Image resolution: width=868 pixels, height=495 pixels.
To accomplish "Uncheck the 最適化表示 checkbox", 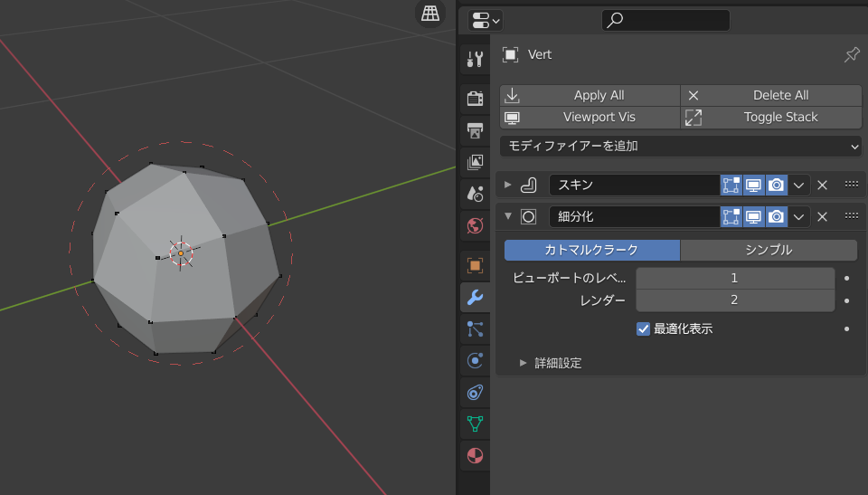I will pos(643,328).
